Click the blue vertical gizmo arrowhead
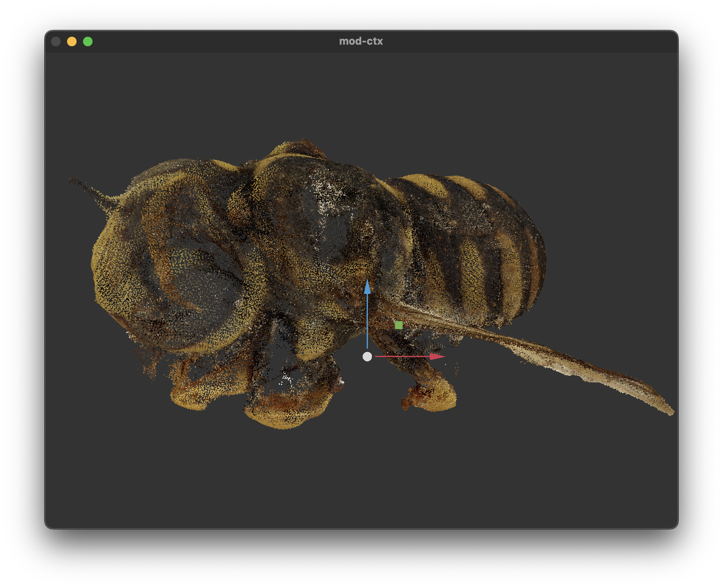This screenshot has width=723, height=588. pos(367,286)
